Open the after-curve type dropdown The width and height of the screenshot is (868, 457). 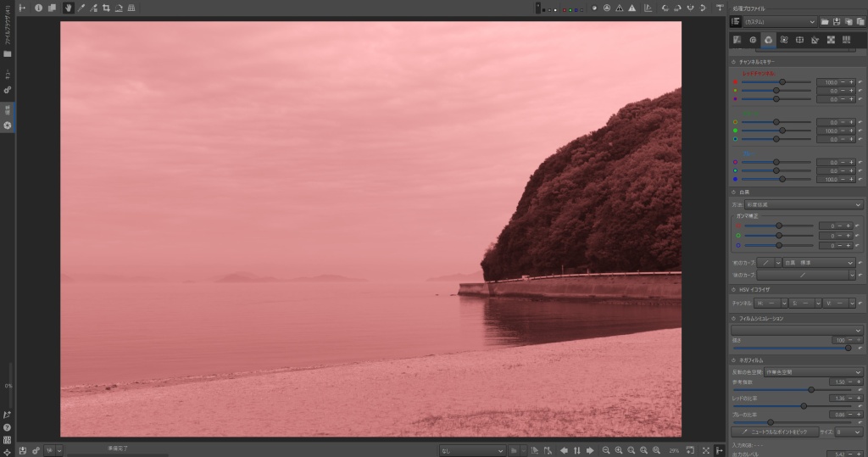(852, 275)
